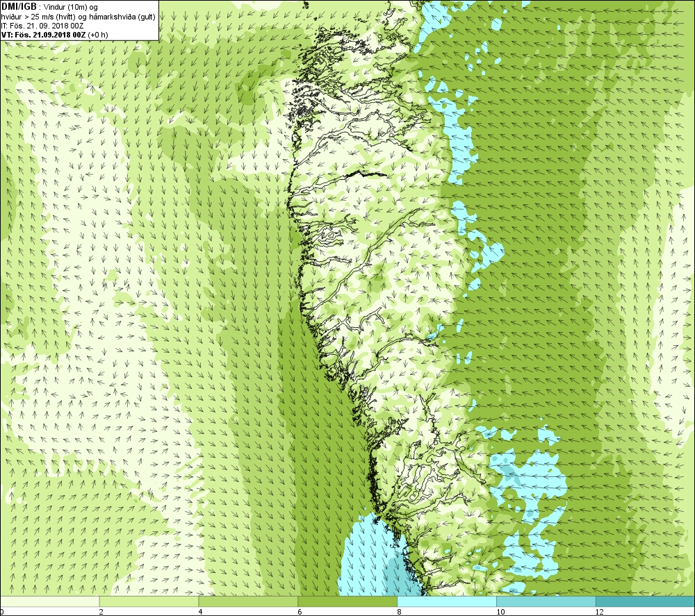This screenshot has width=695, height=616.
Task: Click the 'IT: Fös. 21. 09. 2018 00Z' line
Action: 42,26
